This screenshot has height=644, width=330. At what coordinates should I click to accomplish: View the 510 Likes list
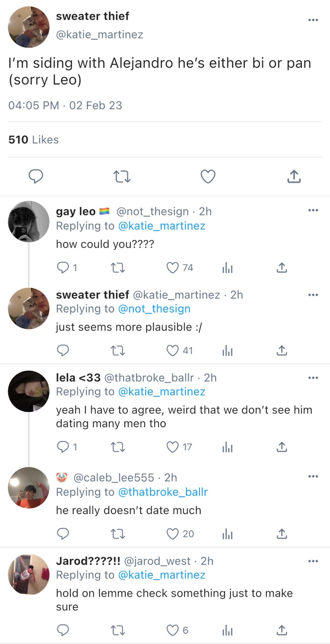[34, 140]
